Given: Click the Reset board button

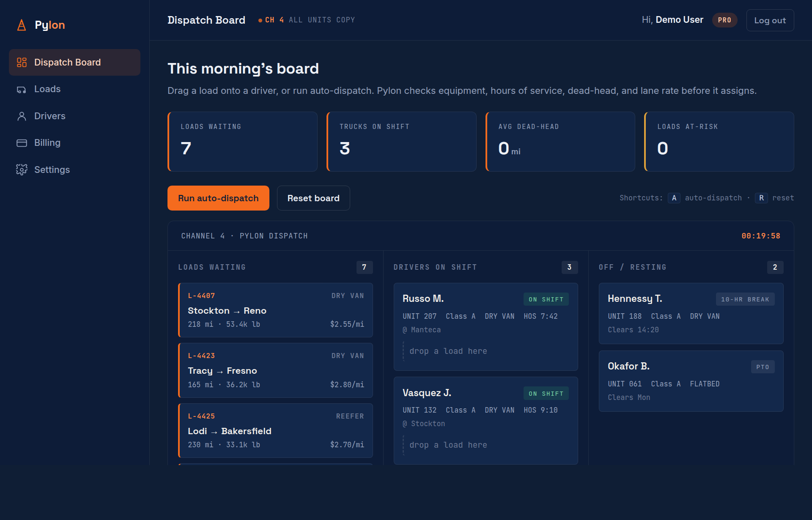Looking at the screenshot, I should (x=313, y=198).
